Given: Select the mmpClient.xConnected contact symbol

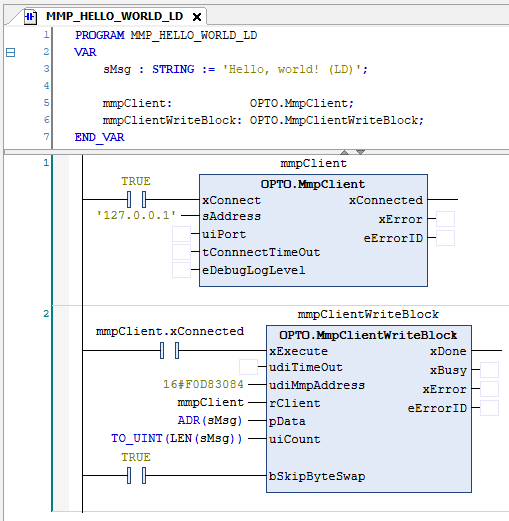Looking at the screenshot, I should [x=169, y=350].
